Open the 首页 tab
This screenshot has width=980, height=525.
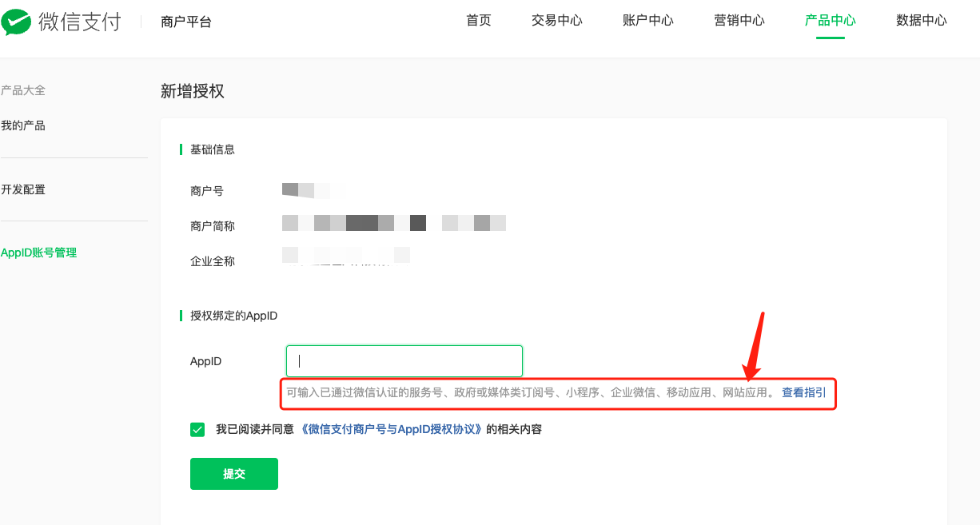[479, 21]
